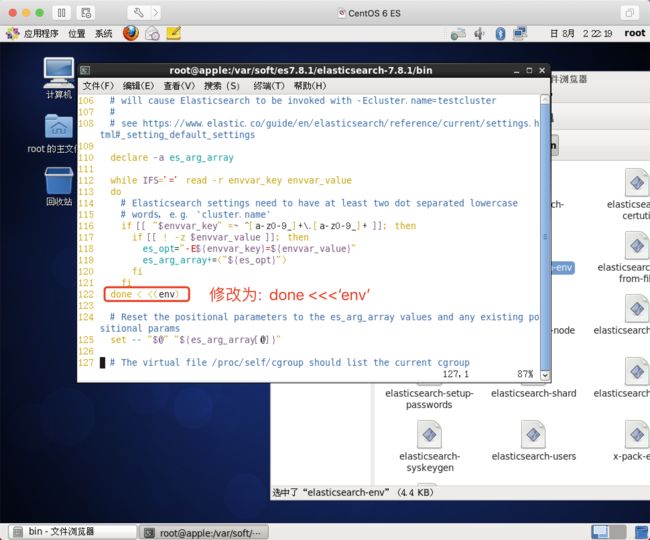Screen dimensions: 650x540
Task: Open the terminal 搜索(S) menu
Action: [x=222, y=86]
